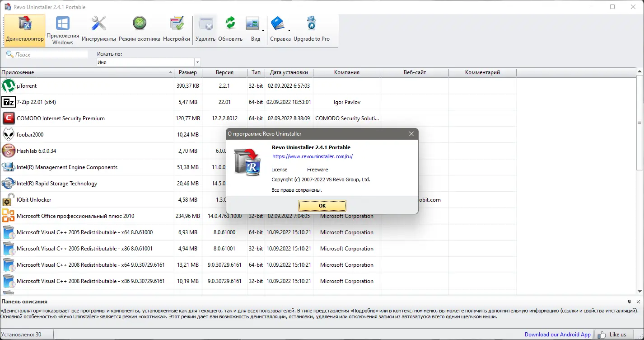Image resolution: width=644 pixels, height=340 pixels.
Task: Expand the Вид dropdown arrow
Action: click(263, 30)
